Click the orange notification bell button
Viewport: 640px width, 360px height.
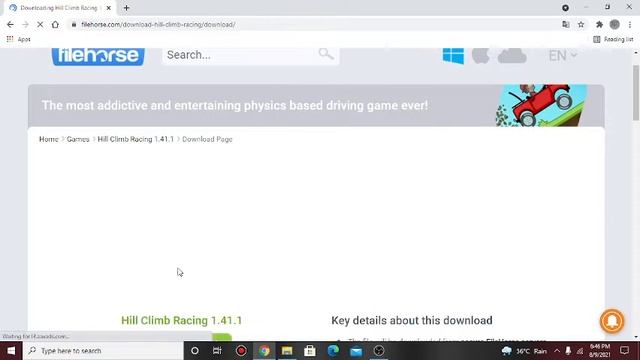[612, 321]
